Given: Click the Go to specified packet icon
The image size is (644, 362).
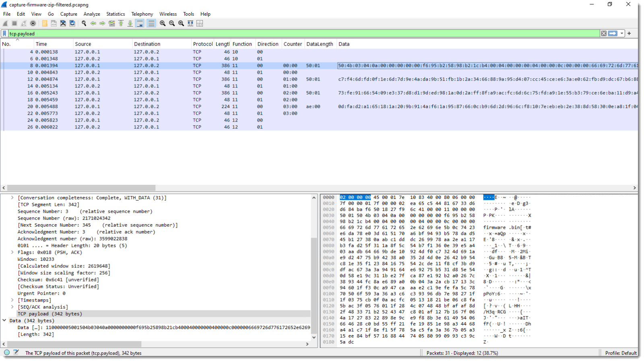Looking at the screenshot, I should tap(111, 23).
